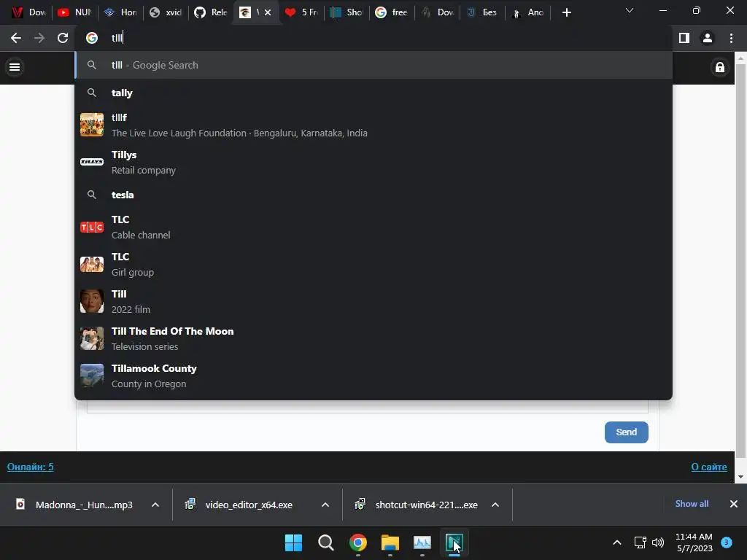
Task: Choose the 'Tillys' Retail company suggestion
Action: pos(373,163)
